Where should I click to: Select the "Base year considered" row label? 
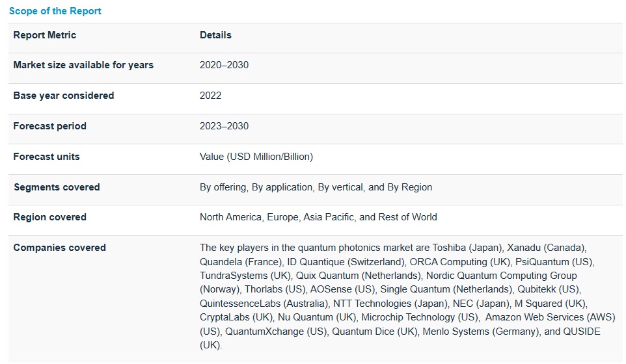64,96
